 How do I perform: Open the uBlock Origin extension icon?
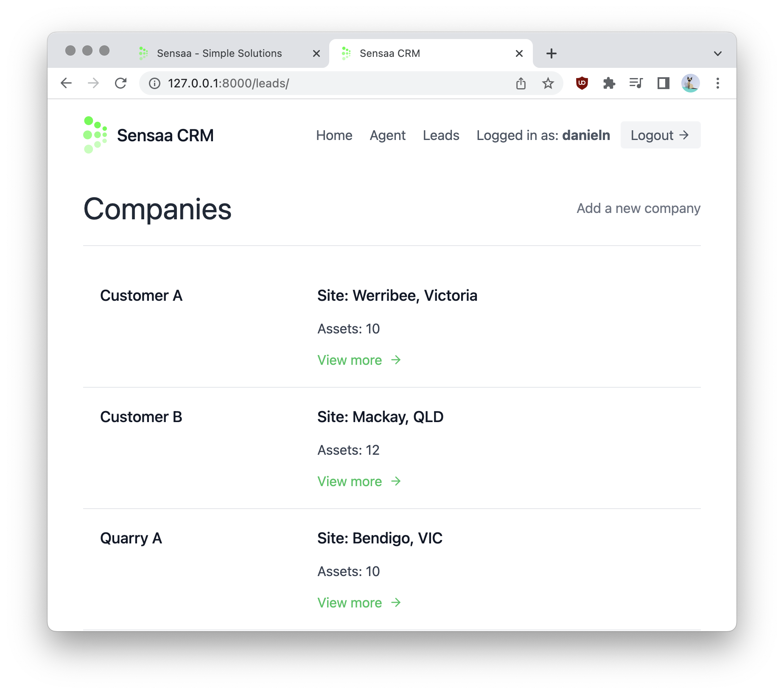pos(582,83)
